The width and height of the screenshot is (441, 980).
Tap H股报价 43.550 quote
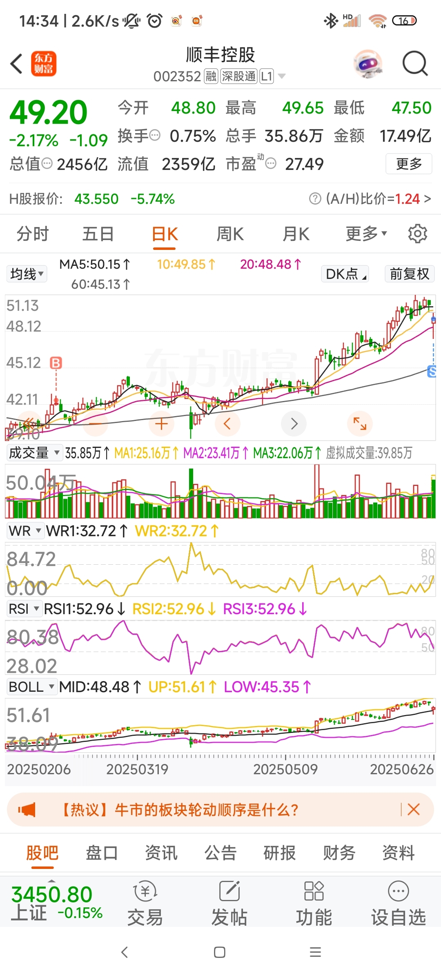(92, 199)
